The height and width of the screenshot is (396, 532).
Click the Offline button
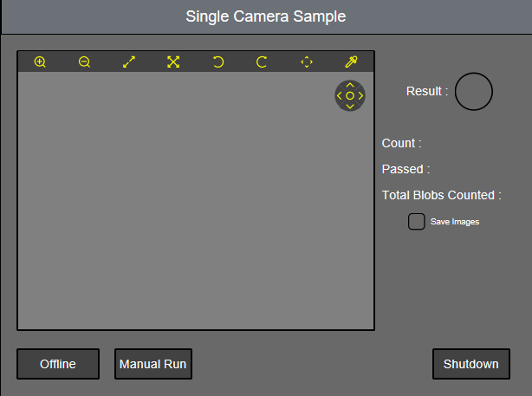58,364
